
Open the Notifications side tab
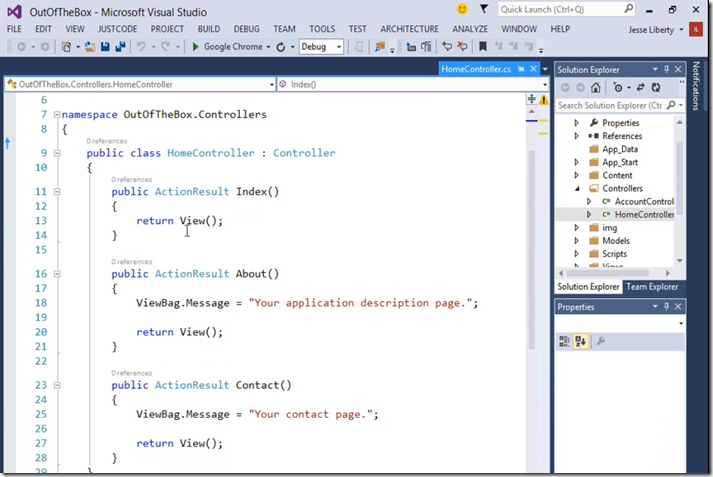point(696,86)
